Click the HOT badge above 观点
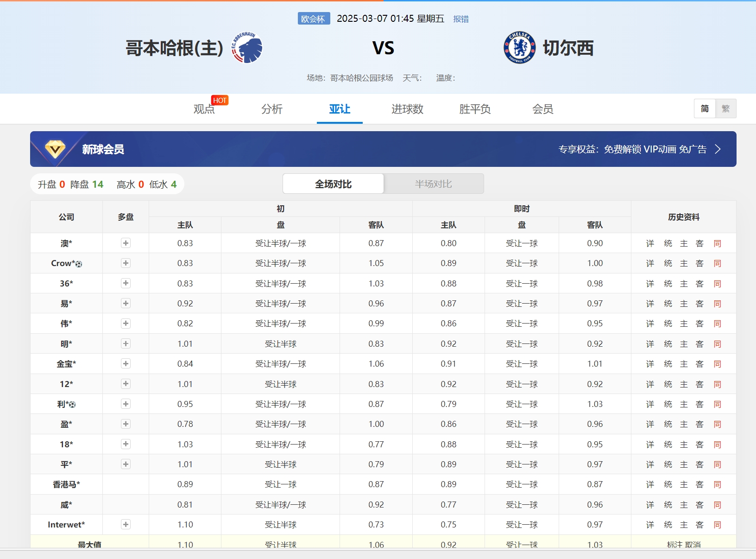Screen dimensions: 756x559 coord(220,100)
